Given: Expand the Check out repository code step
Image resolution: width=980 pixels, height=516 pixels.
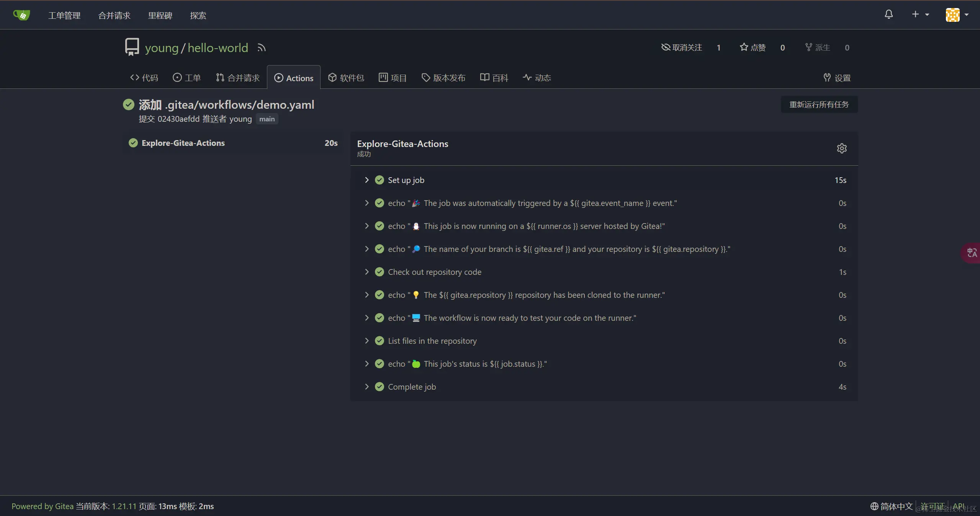Looking at the screenshot, I should (x=434, y=272).
